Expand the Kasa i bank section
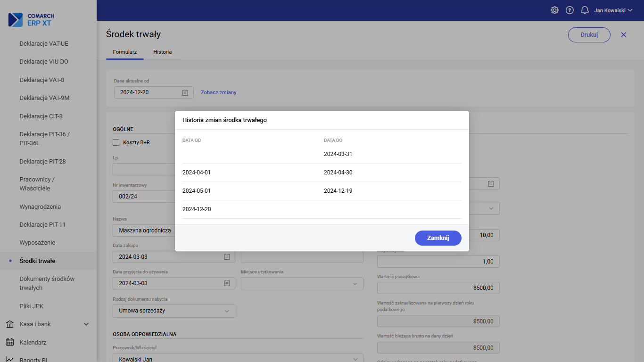Viewport: 644px width, 362px height. [x=86, y=324]
